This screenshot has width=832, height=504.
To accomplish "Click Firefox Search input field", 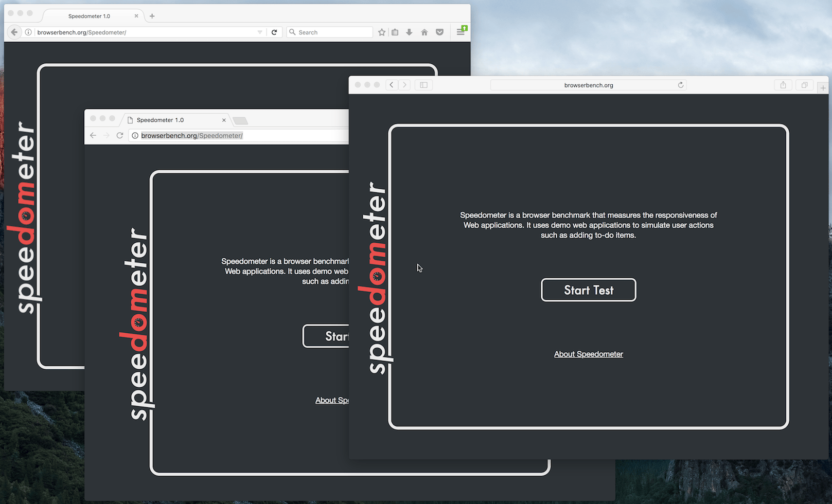I will click(x=329, y=32).
